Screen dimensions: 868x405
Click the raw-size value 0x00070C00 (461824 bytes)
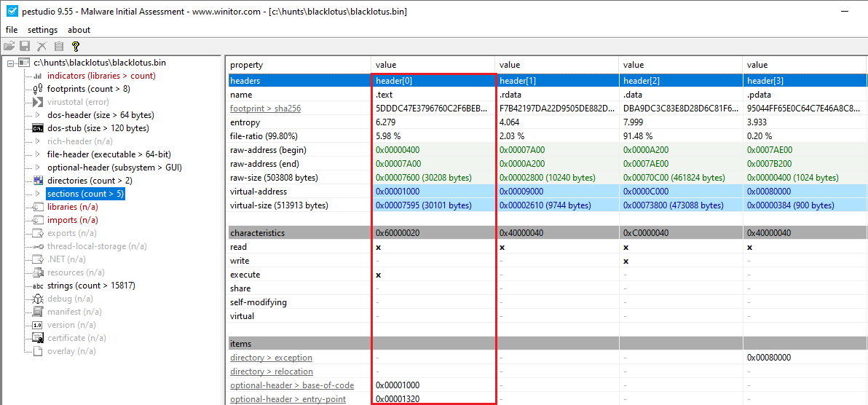tap(674, 178)
